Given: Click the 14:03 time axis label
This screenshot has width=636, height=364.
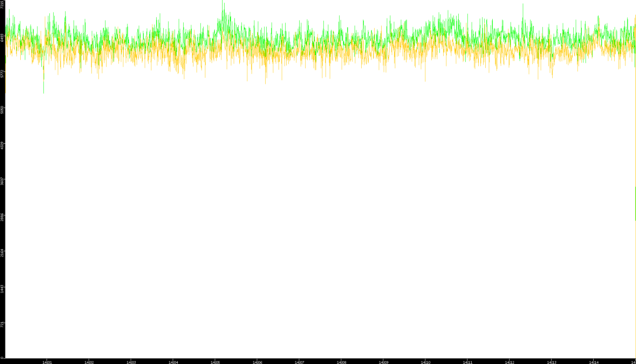Looking at the screenshot, I should 131,362.
